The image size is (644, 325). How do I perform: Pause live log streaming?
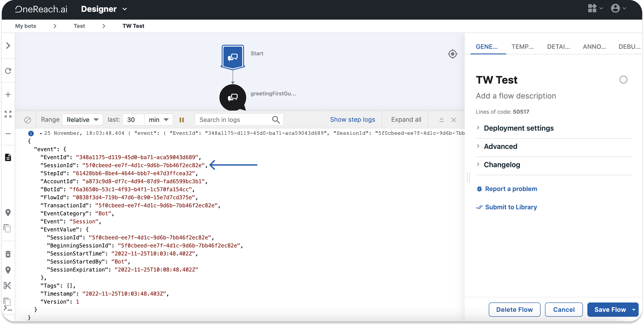[182, 120]
